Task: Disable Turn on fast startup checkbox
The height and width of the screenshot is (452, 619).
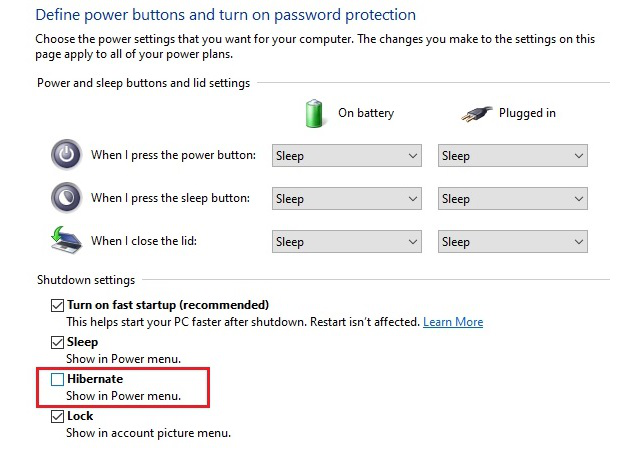Action: tap(57, 305)
